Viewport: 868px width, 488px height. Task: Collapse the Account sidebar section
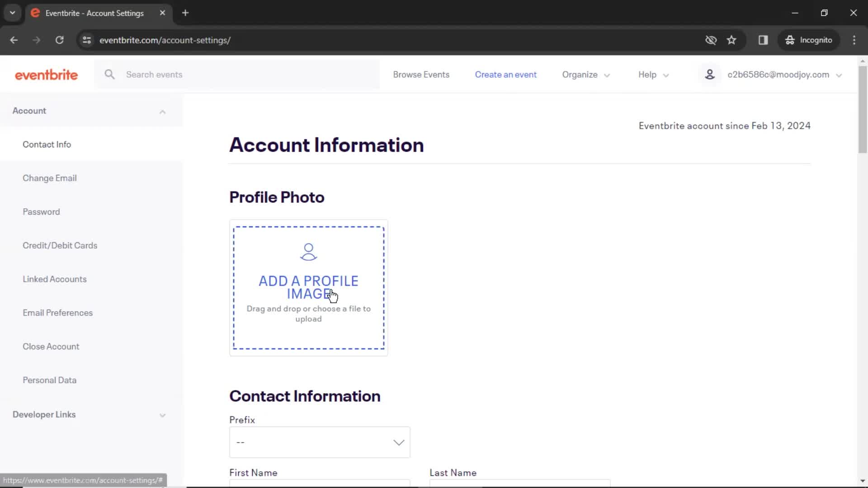[x=162, y=112]
